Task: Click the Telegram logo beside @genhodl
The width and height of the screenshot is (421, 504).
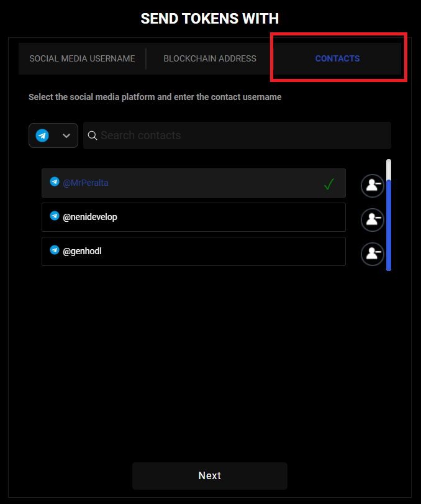Action: coord(55,250)
